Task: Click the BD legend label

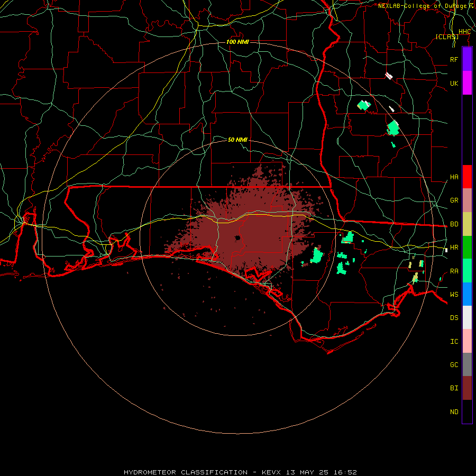Action: pos(454,224)
